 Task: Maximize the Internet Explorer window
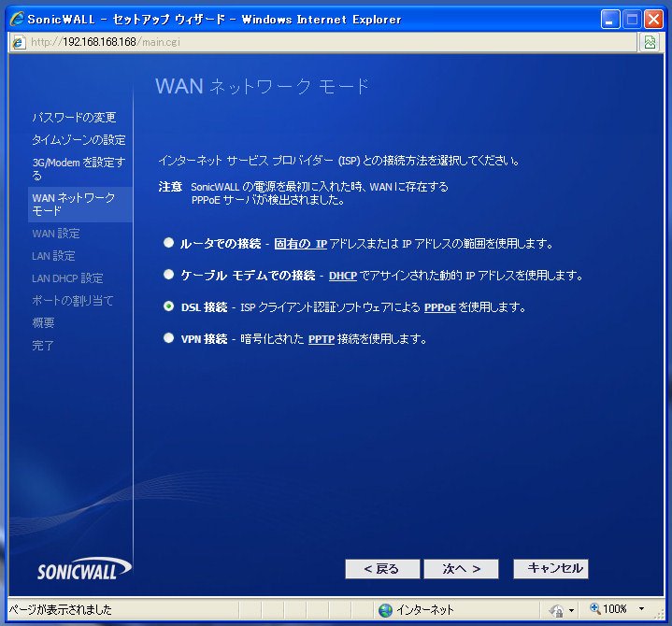pos(632,20)
